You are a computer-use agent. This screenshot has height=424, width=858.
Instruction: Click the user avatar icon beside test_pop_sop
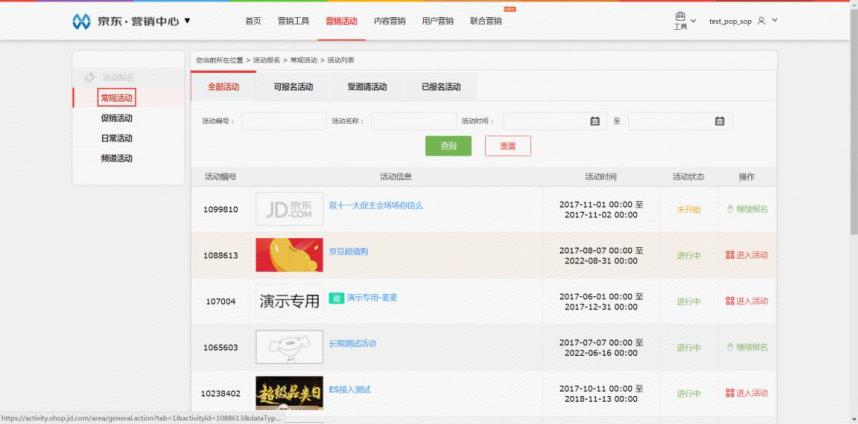pyautogui.click(x=761, y=20)
